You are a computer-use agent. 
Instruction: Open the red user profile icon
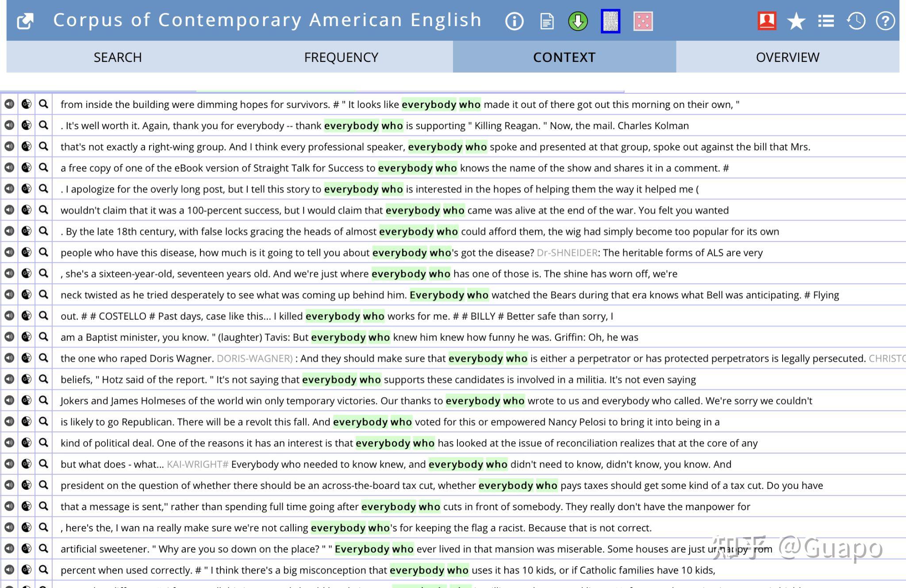click(767, 21)
